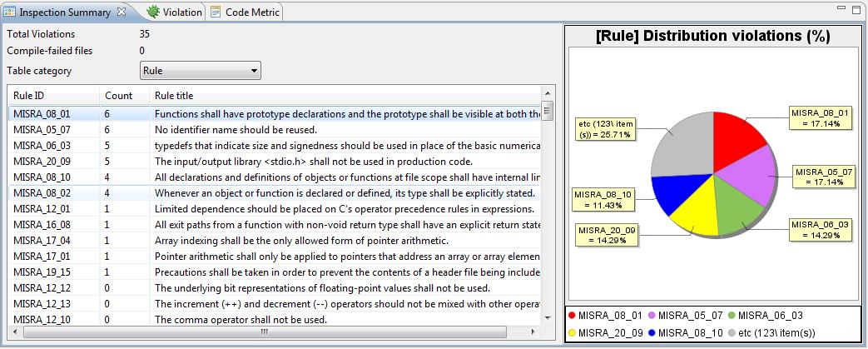Click the red MISRA_08_01 legend swatch
The width and height of the screenshot is (868, 349).
tap(573, 316)
